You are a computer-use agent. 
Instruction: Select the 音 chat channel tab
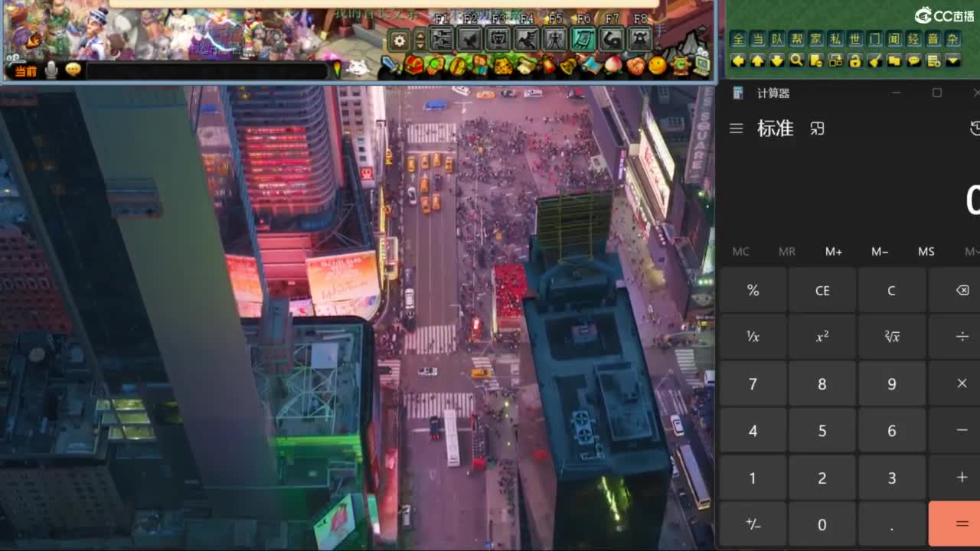point(933,39)
